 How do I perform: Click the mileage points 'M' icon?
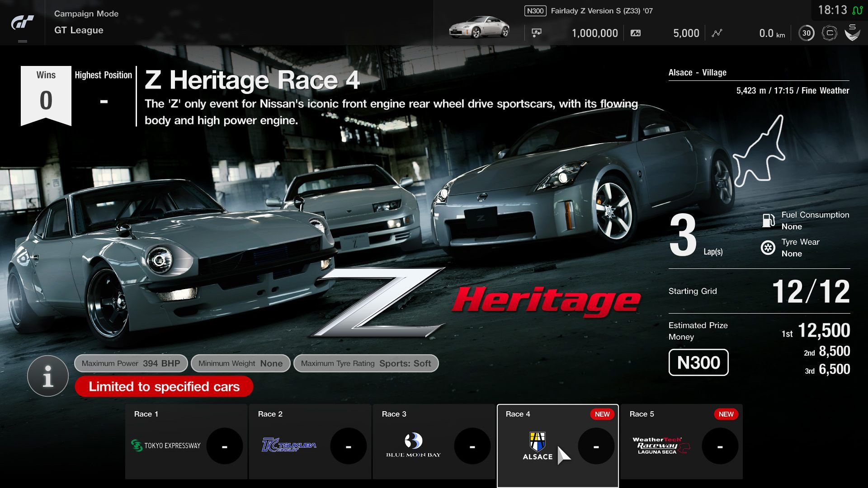click(635, 33)
